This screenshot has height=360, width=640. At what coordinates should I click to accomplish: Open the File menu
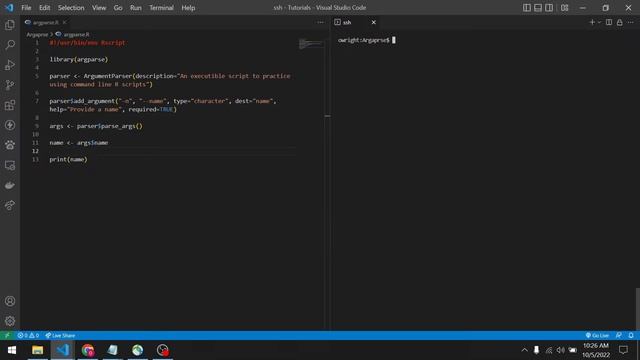(x=26, y=8)
